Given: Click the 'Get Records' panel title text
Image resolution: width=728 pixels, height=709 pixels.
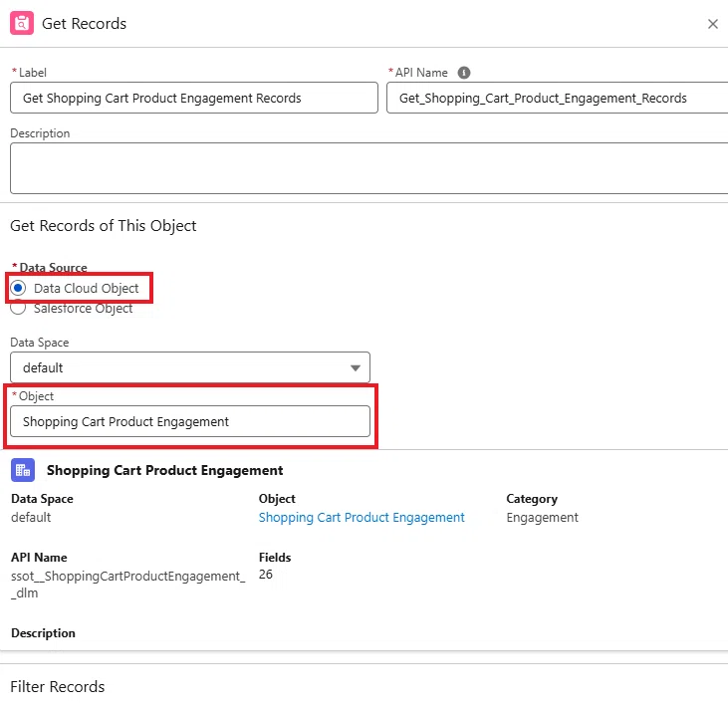Looking at the screenshot, I should point(84,23).
